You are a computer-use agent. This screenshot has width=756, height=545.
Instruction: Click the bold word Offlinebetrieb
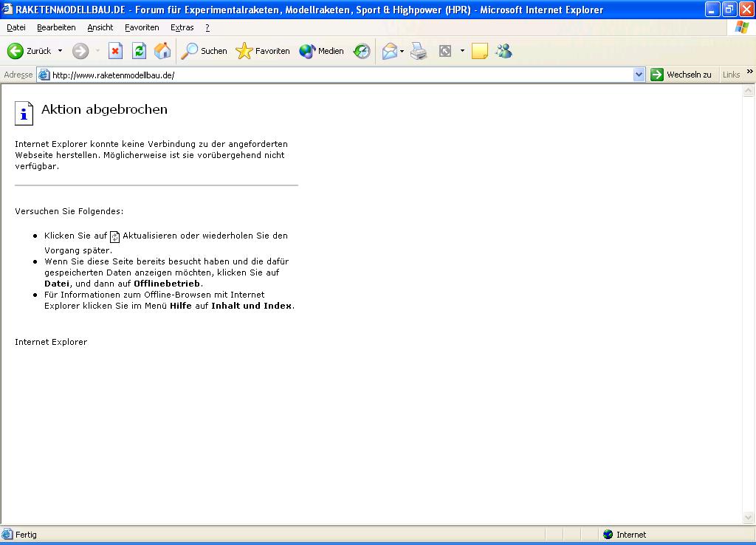click(167, 284)
